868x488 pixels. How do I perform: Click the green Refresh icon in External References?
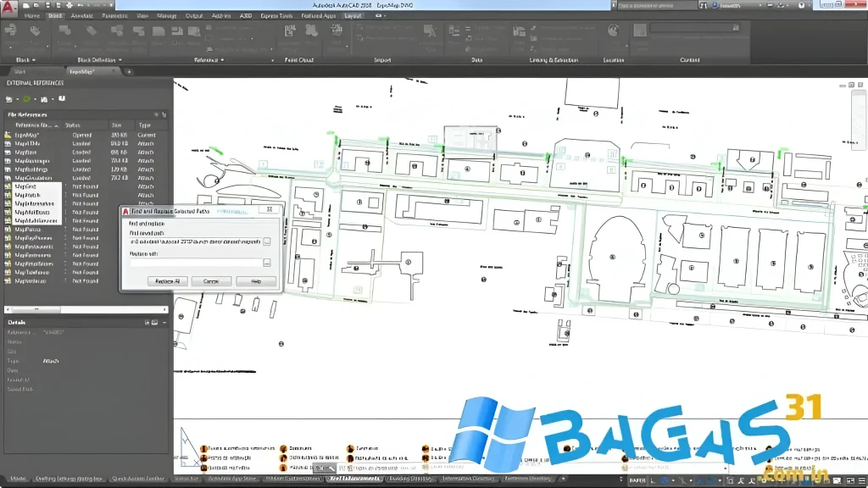coord(26,99)
